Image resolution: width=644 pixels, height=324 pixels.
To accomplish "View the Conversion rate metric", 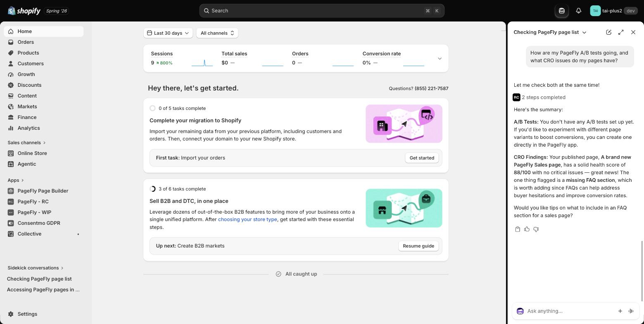I will point(393,58).
